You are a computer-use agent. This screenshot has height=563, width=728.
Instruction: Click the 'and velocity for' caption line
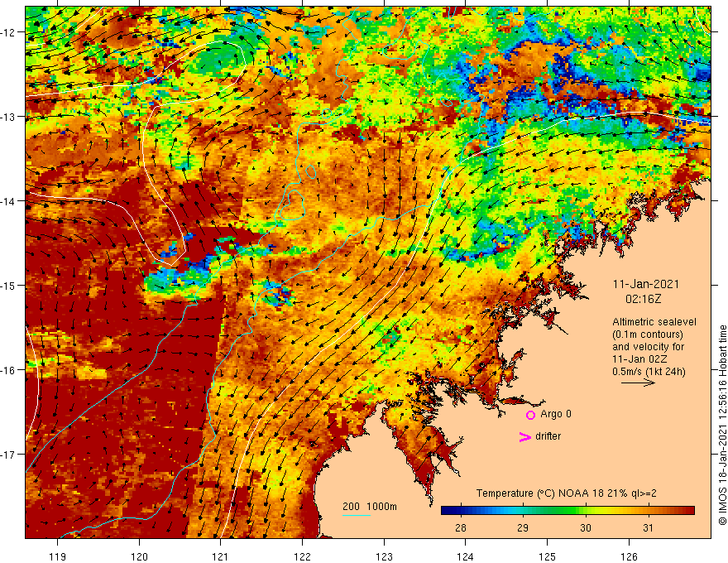648,347
